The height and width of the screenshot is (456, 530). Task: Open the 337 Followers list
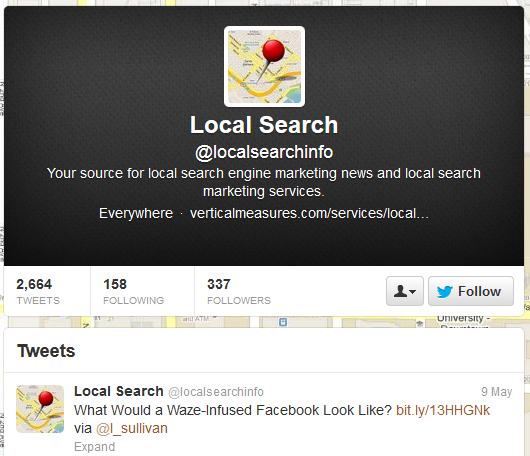(x=239, y=291)
